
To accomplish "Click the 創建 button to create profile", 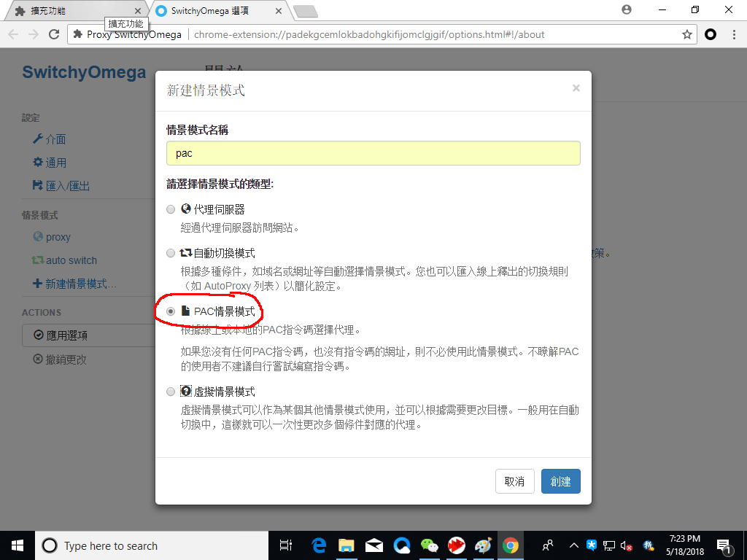I will (x=560, y=481).
